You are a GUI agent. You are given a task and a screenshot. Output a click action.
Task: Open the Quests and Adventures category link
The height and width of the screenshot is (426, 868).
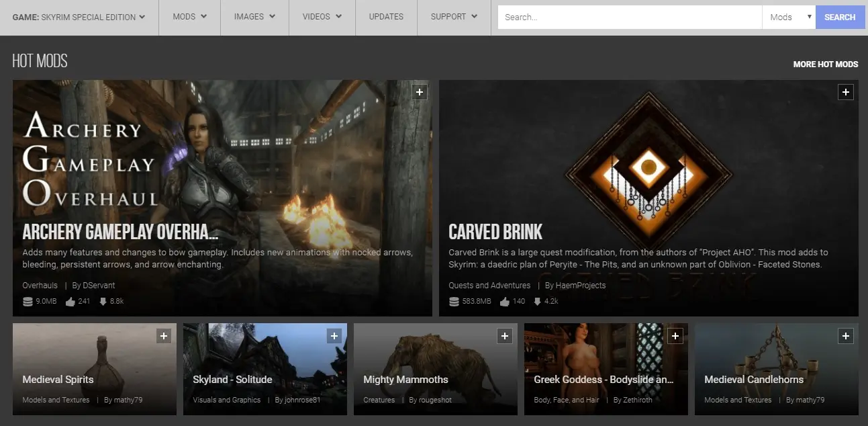click(489, 286)
